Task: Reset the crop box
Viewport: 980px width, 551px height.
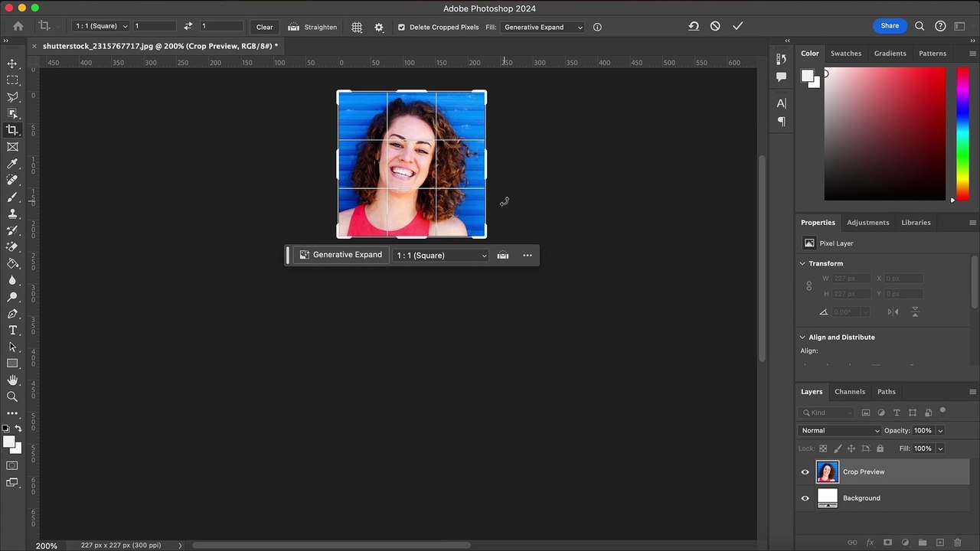Action: pos(694,26)
